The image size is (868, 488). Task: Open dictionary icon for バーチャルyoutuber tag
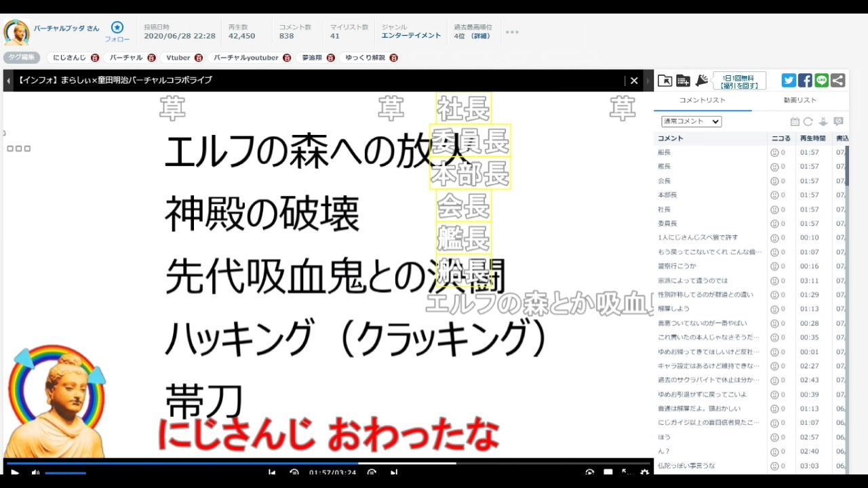click(287, 58)
